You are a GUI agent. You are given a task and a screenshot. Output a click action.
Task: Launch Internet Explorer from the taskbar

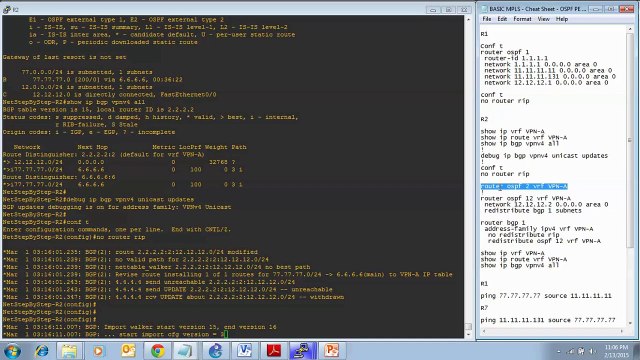coord(41,351)
